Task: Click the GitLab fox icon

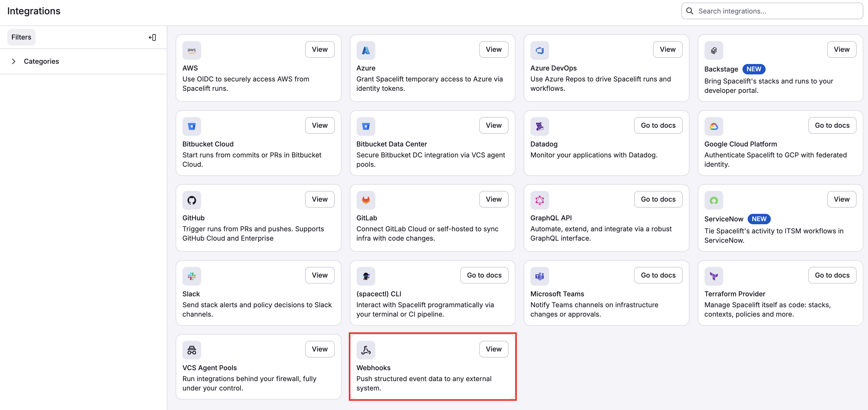Action: pyautogui.click(x=366, y=200)
